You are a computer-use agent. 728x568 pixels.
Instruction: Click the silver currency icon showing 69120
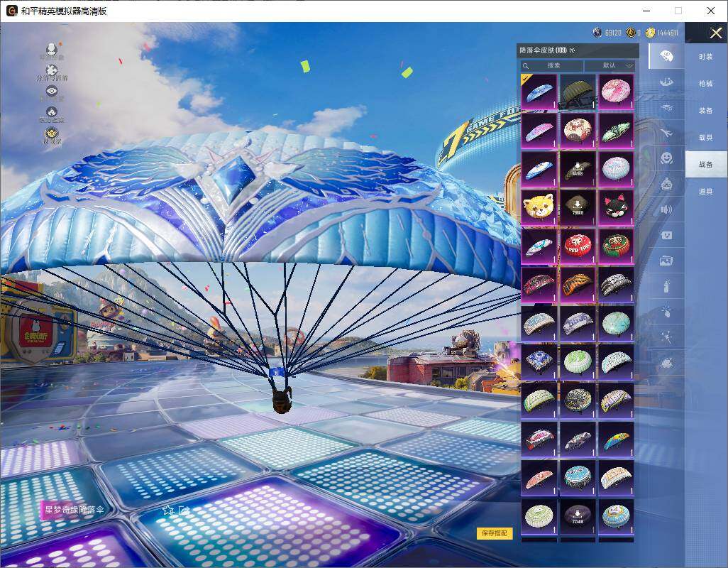point(597,33)
